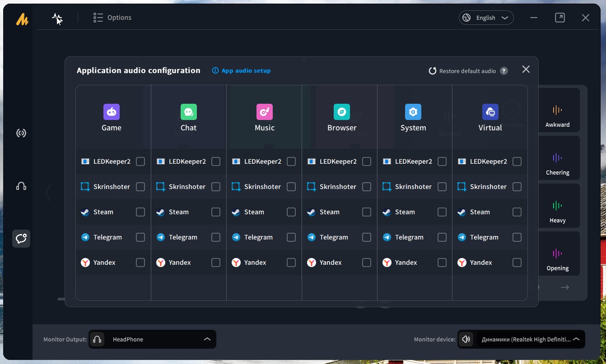Screen dimensions: 606x364
Task: Play the Cheering sound effect
Action: 558,158
